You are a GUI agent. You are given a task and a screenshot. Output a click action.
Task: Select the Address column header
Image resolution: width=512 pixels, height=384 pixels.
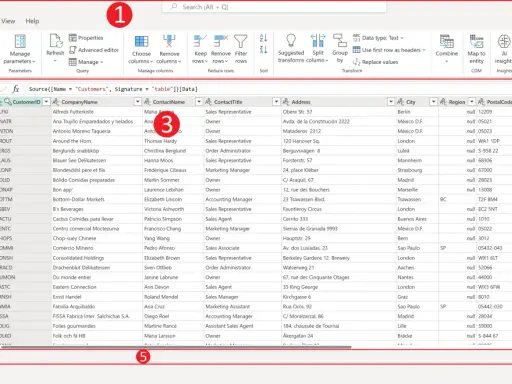(x=339, y=102)
